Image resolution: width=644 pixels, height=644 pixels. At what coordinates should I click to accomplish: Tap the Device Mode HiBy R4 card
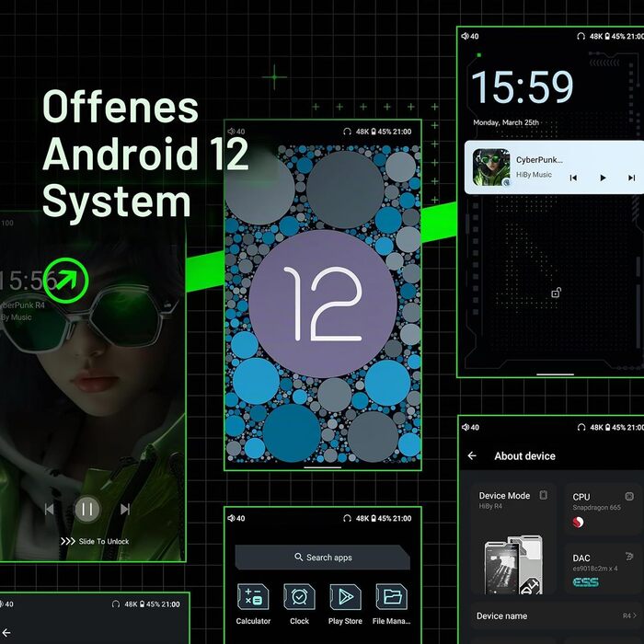513,539
